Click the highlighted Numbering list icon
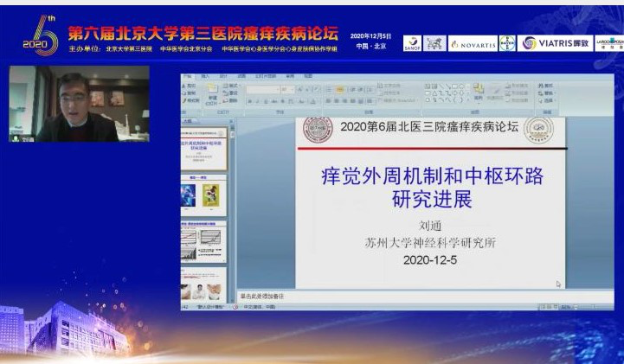This screenshot has width=624, height=364. click(340, 90)
